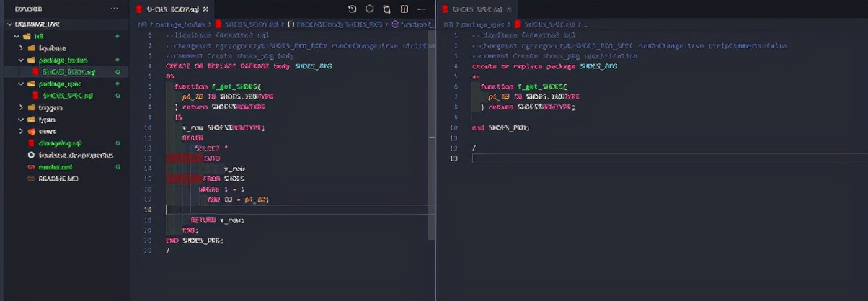868x301 pixels.
Task: Switch to the SHOES_SPEC.sql editor tab
Action: coord(477,9)
